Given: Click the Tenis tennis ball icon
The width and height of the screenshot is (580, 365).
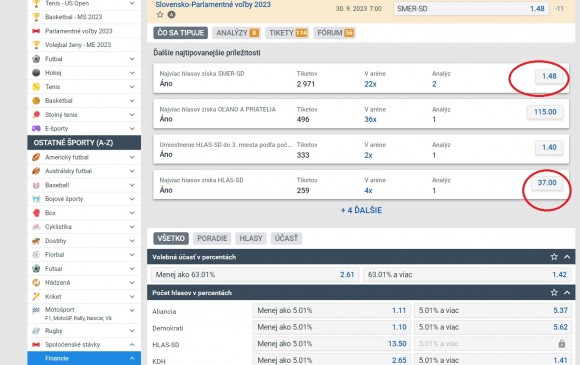Looking at the screenshot, I should click(x=36, y=87).
